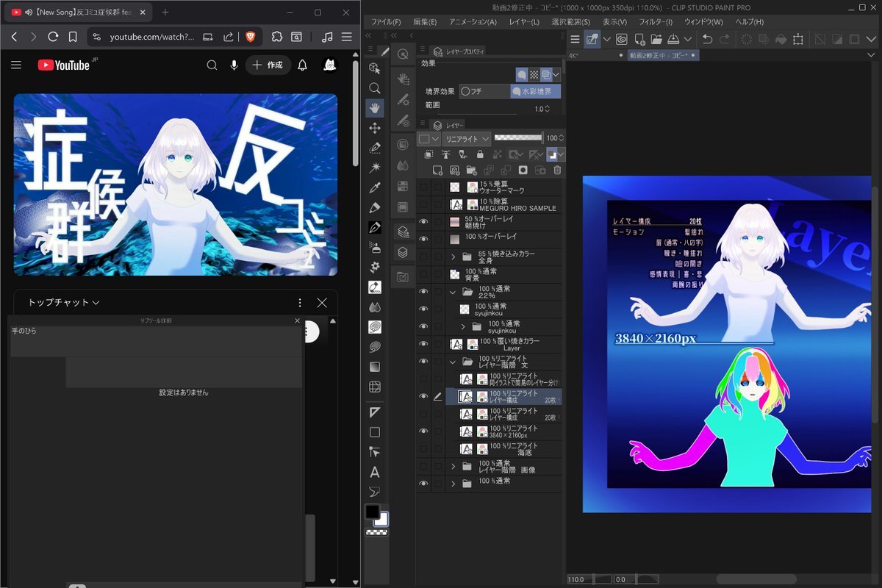882x588 pixels.
Task: Select the Auto Select magic wand tool
Action: tap(375, 168)
